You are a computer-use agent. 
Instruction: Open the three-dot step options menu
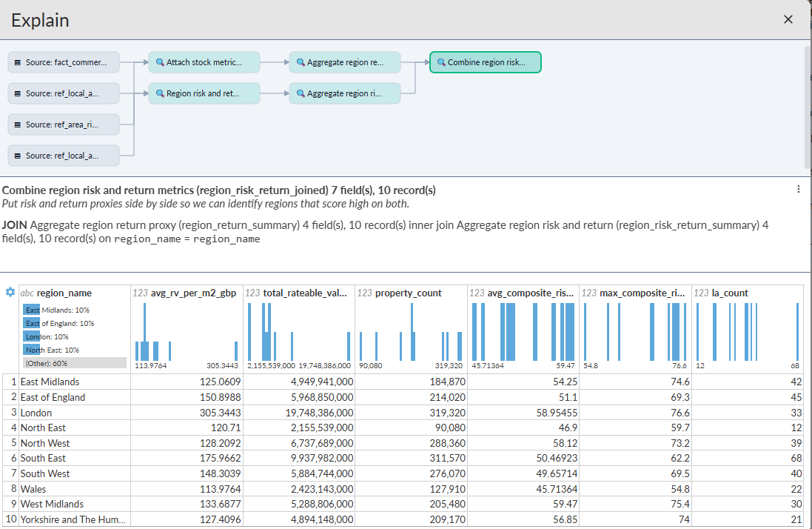tap(798, 190)
